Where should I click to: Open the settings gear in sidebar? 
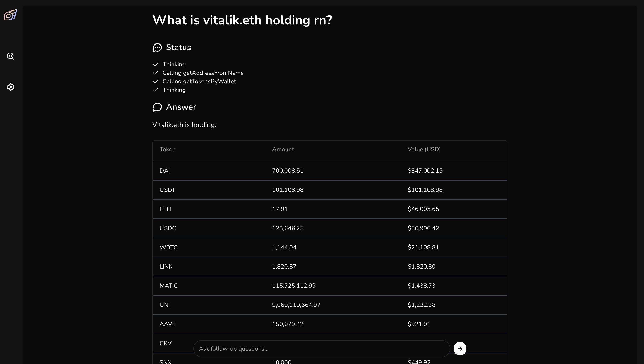(10, 87)
